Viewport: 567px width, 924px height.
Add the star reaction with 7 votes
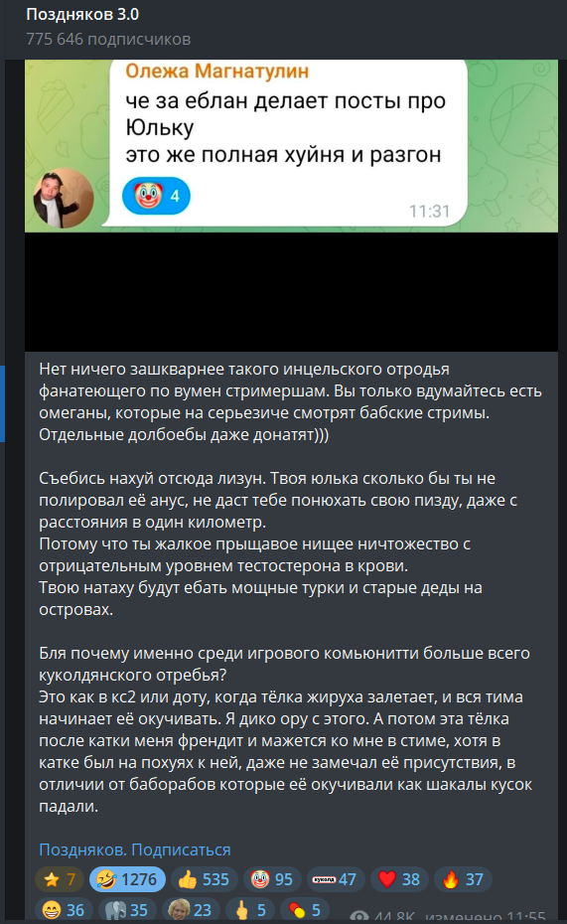click(60, 879)
